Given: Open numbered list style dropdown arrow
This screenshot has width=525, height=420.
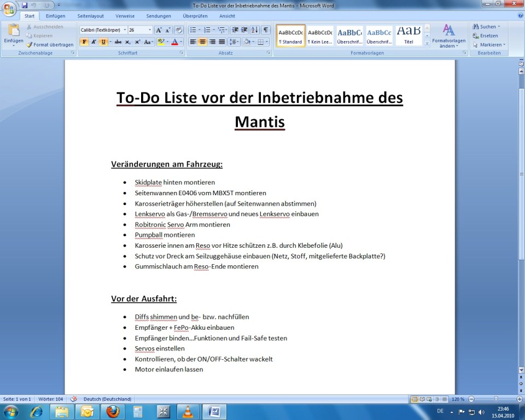Looking at the screenshot, I should [214, 30].
